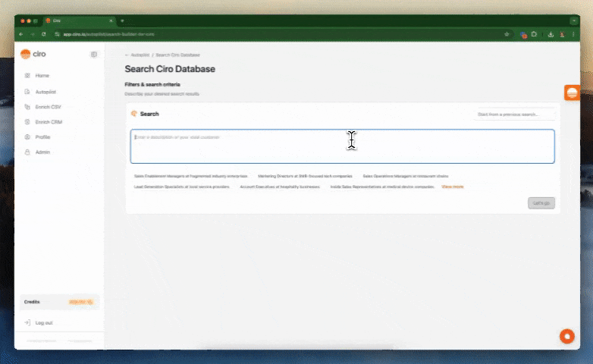
Task: Click the Enrich CRM icon
Action: (27, 122)
